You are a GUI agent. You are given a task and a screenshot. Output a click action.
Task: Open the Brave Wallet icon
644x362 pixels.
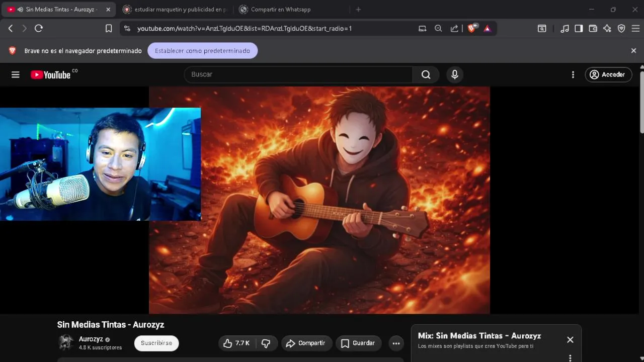[593, 29]
